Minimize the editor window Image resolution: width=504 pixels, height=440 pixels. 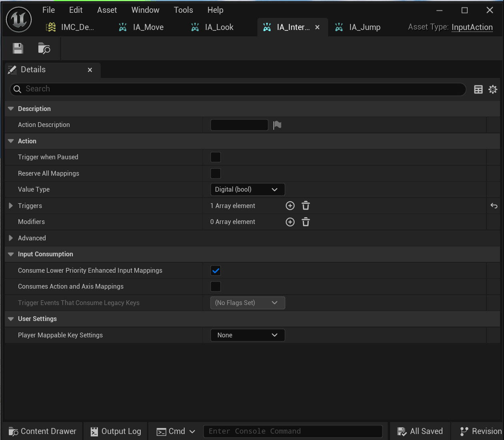pyautogui.click(x=439, y=10)
